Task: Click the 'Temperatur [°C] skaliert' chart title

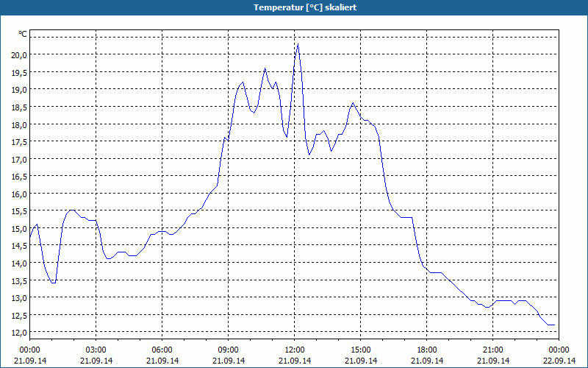Action: coord(305,7)
